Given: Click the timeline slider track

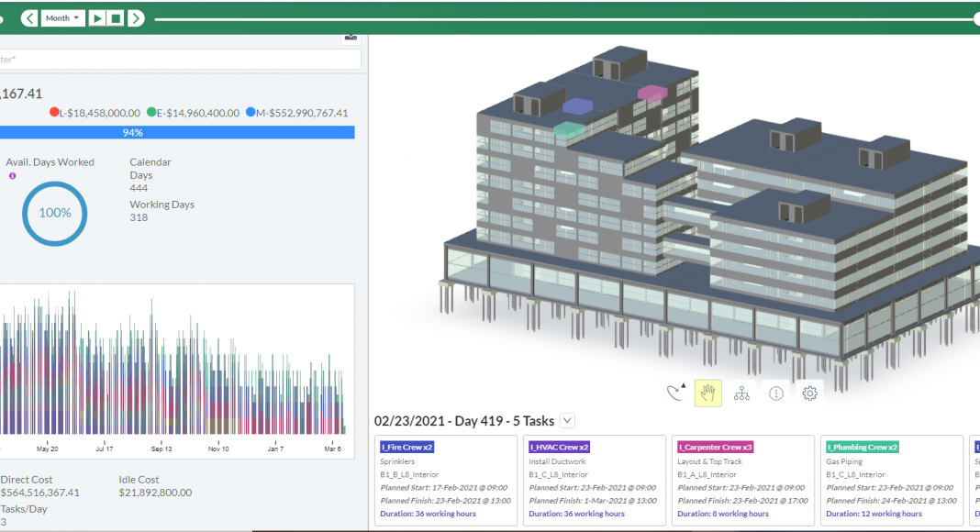Looking at the screenshot, I should tap(551, 18).
